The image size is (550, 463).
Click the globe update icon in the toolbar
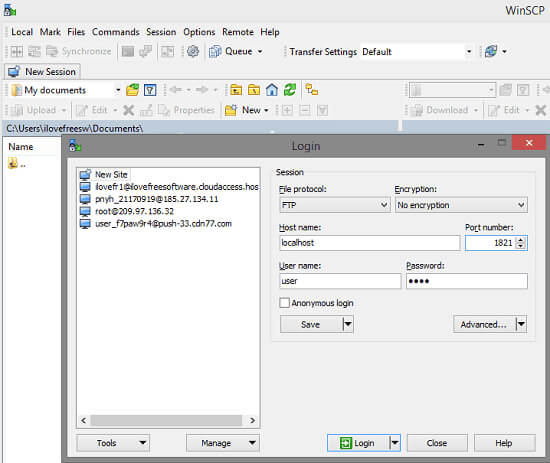(491, 52)
